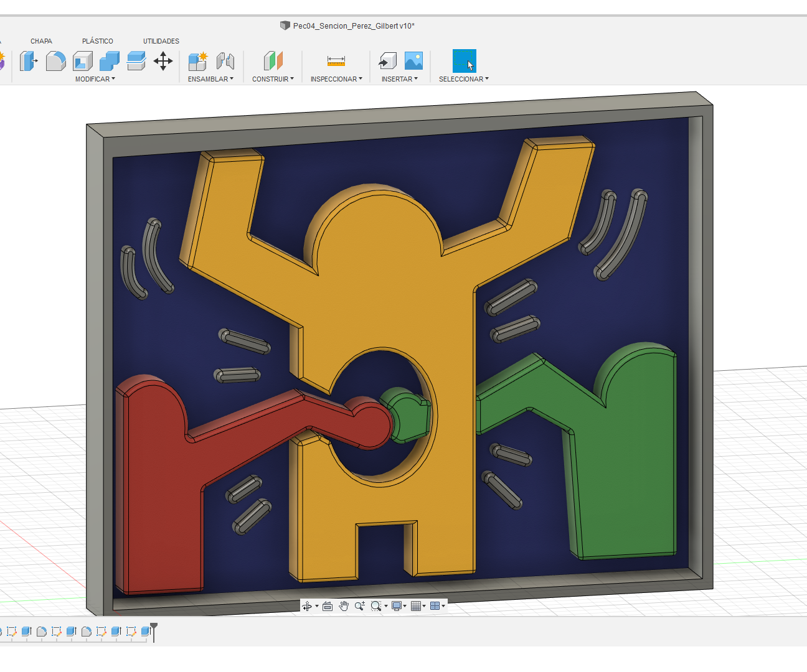Switch to the PLÁSTICO tab

[x=97, y=40]
